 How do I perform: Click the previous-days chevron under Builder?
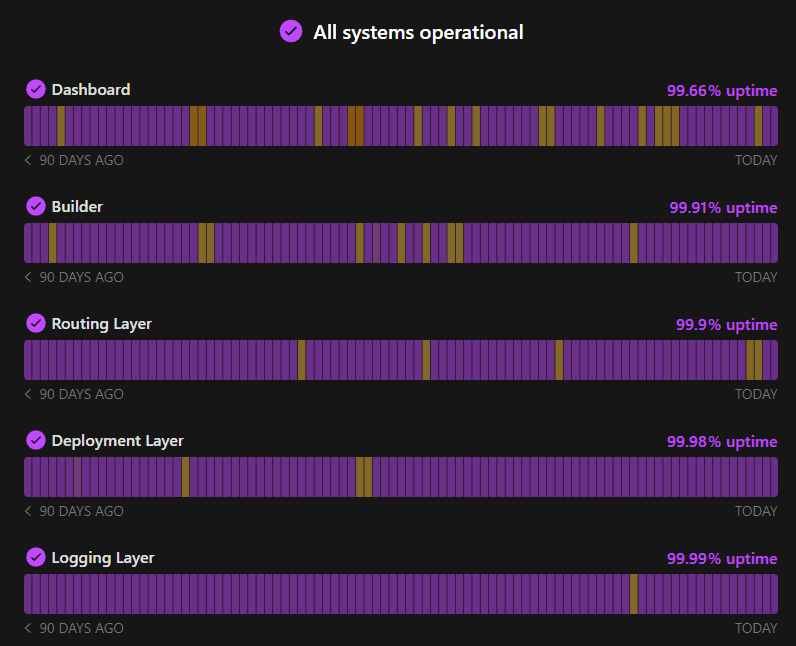pyautogui.click(x=28, y=277)
